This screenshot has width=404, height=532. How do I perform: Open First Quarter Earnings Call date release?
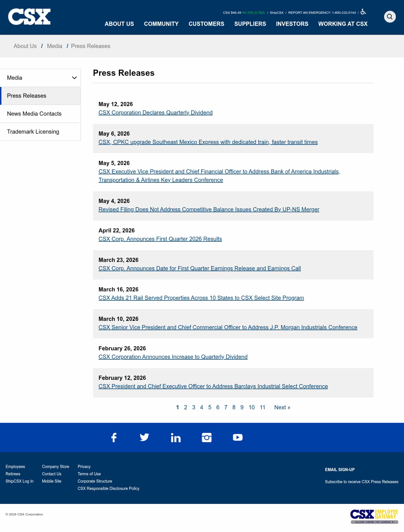click(199, 268)
